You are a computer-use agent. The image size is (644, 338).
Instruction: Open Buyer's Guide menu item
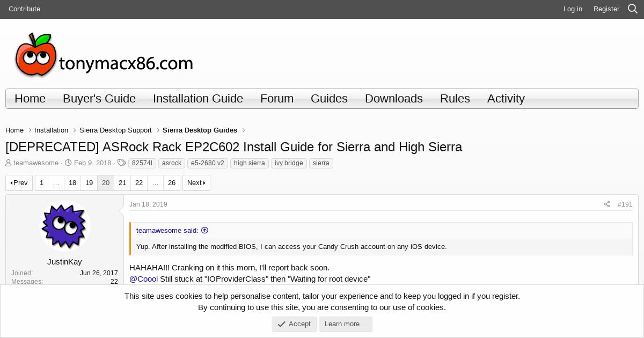99,99
